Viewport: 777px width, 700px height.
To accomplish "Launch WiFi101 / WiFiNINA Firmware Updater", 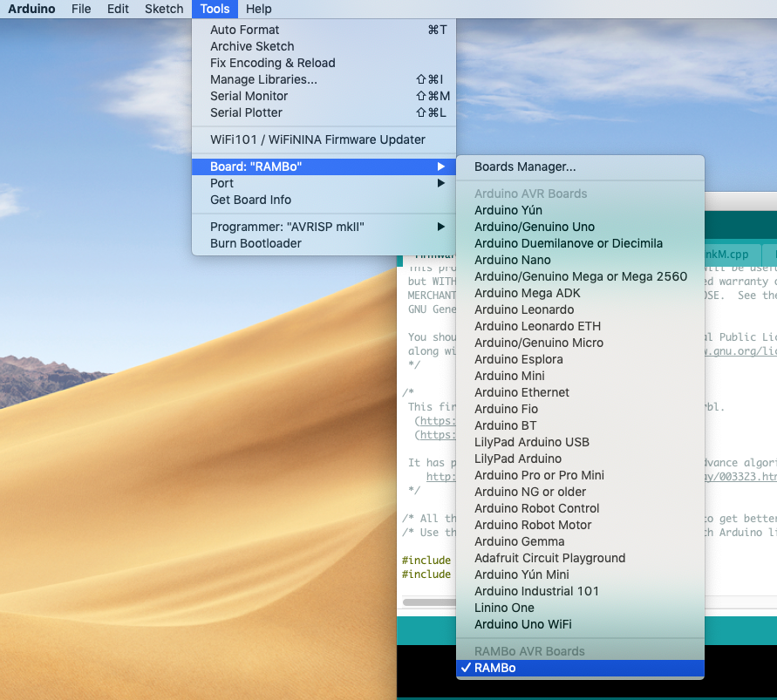I will (x=324, y=139).
